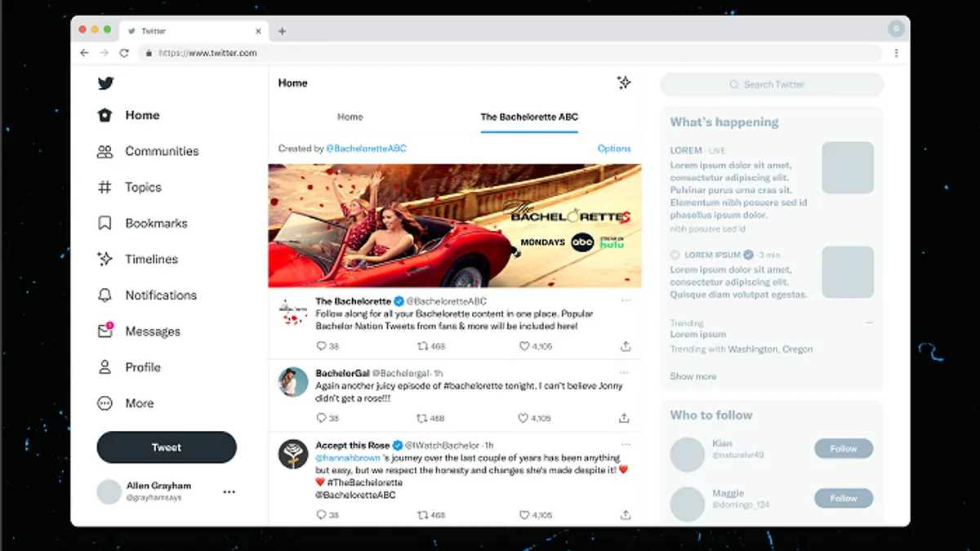Close the Twitter browser tab
The height and width of the screenshot is (551, 980).
pyautogui.click(x=259, y=31)
